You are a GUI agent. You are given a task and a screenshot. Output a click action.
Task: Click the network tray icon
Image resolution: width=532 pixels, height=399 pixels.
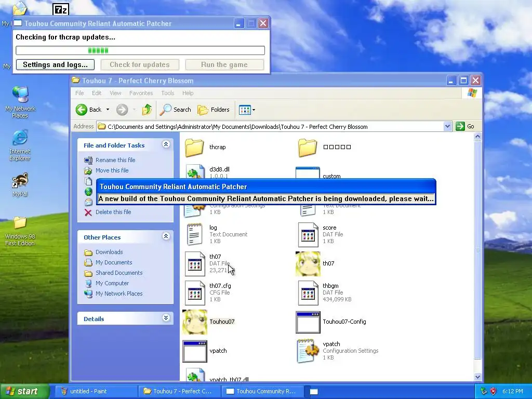pos(484,391)
